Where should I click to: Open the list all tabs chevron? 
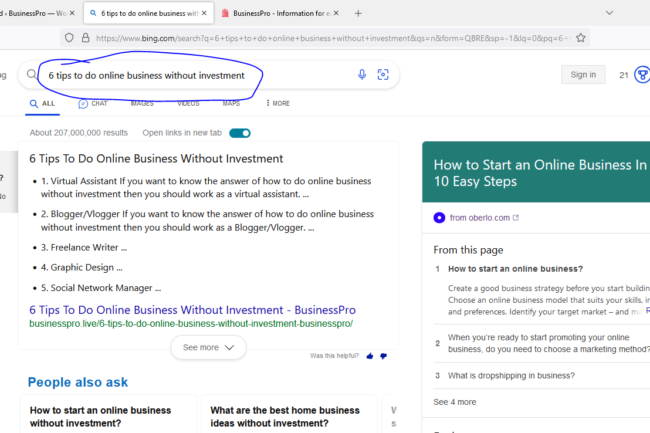pos(609,13)
